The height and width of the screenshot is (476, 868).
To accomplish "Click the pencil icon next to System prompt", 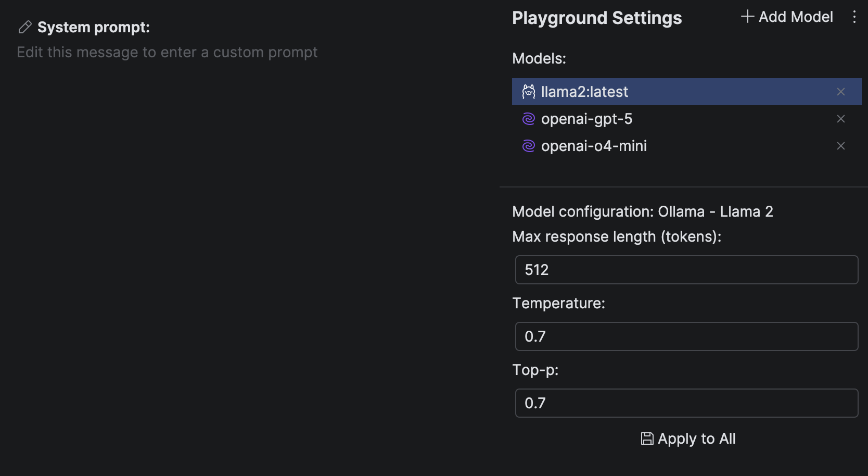I will click(x=24, y=27).
